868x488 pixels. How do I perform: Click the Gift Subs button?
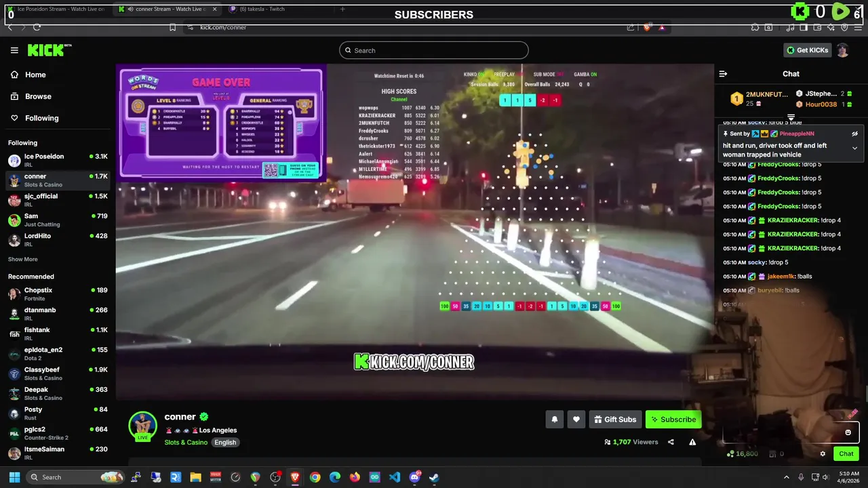615,420
